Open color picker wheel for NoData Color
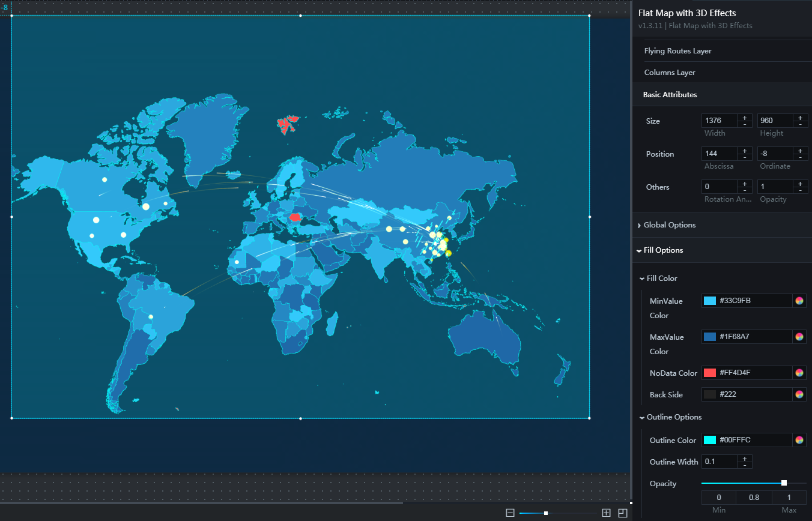The width and height of the screenshot is (812, 521). pos(799,373)
